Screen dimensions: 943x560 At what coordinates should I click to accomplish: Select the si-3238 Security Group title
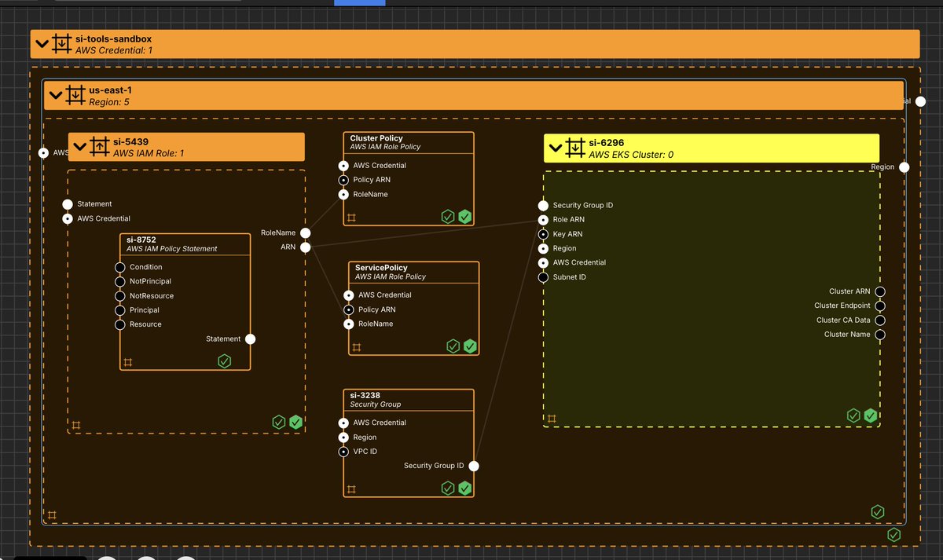click(x=365, y=396)
